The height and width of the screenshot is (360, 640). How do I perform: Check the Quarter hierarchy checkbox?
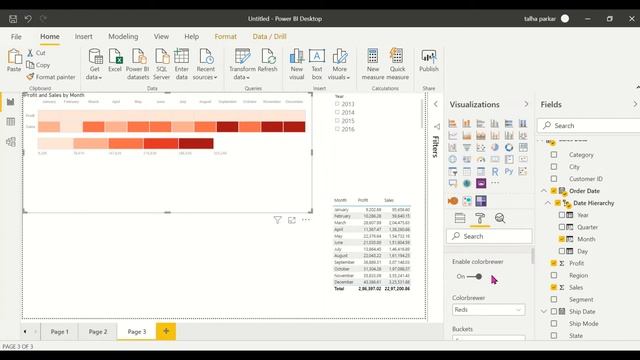pyautogui.click(x=562, y=227)
